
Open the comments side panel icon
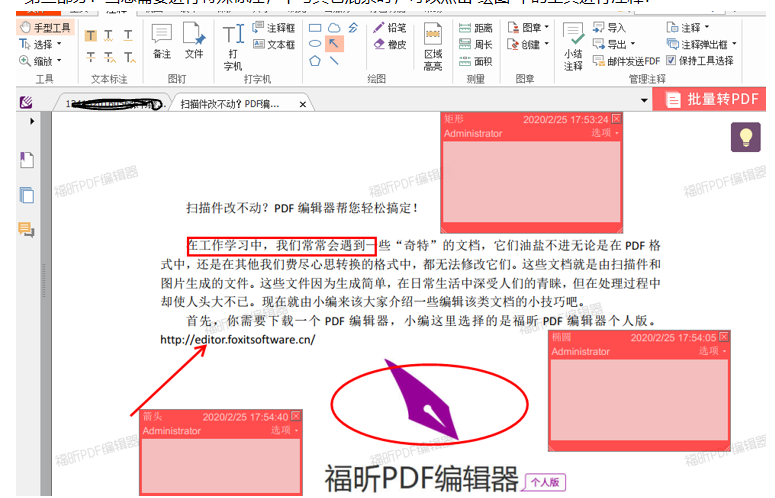pyautogui.click(x=26, y=229)
